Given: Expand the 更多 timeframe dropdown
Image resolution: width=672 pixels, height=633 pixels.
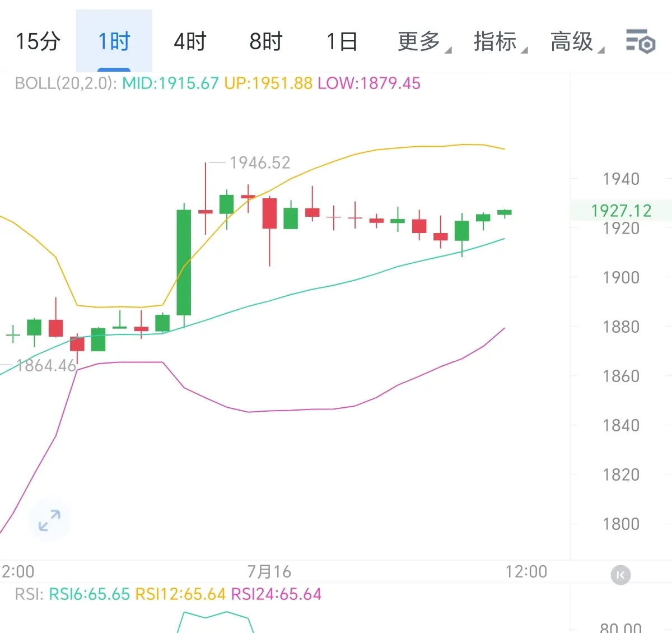Looking at the screenshot, I should coord(424,41).
